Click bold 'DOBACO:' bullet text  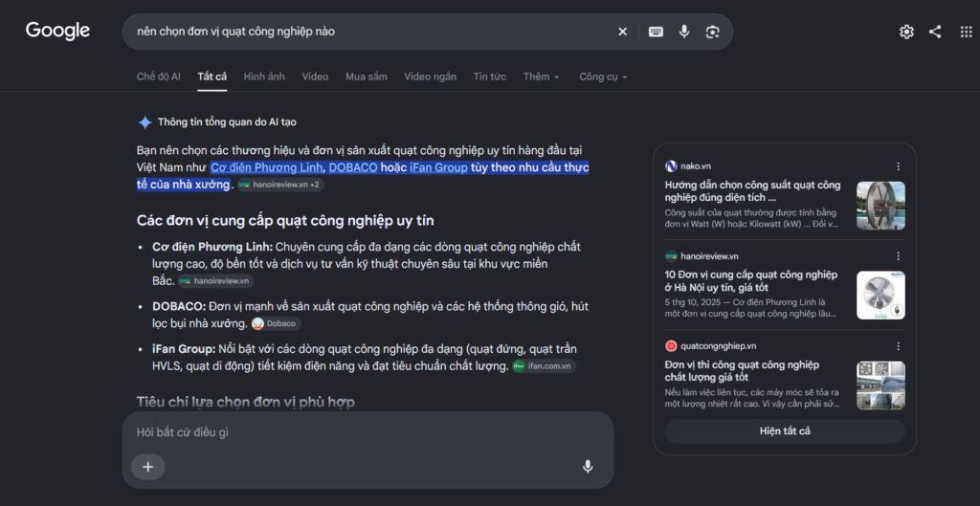click(179, 307)
